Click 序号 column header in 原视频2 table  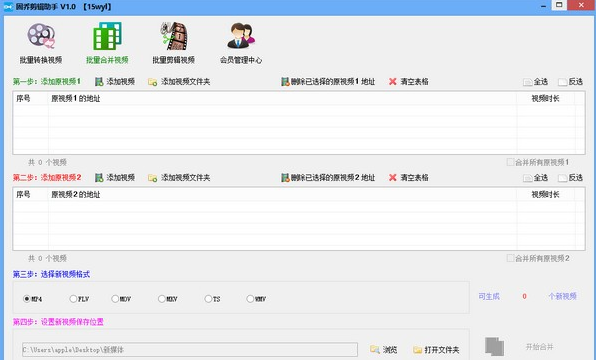(23, 194)
